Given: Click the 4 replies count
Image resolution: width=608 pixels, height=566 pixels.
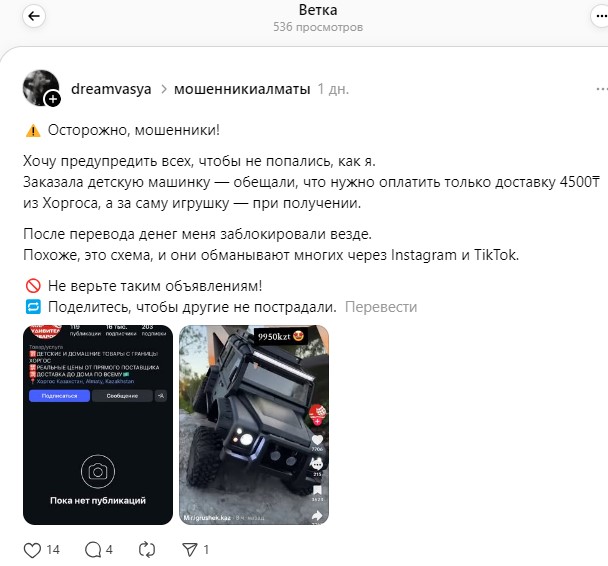Looking at the screenshot, I should (x=109, y=550).
